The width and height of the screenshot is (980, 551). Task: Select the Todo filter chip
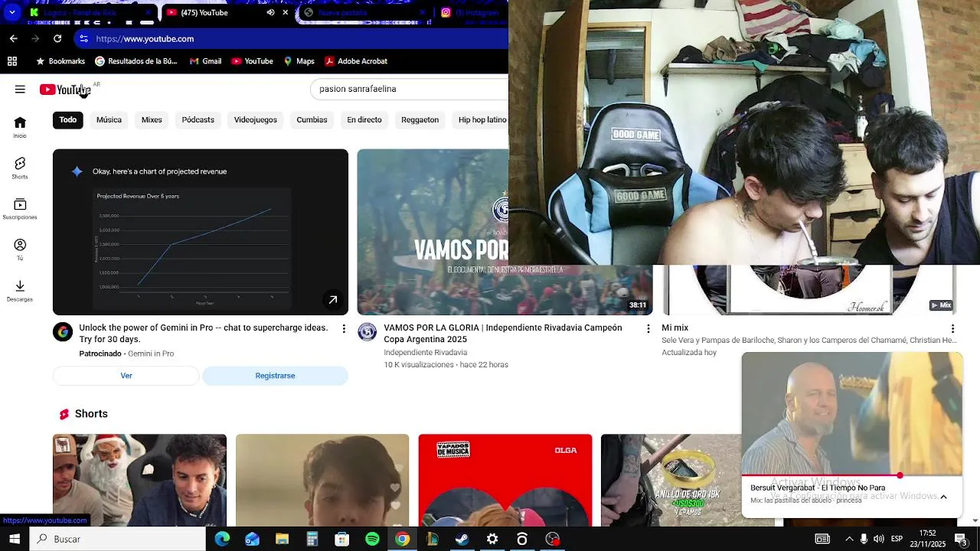pyautogui.click(x=68, y=120)
